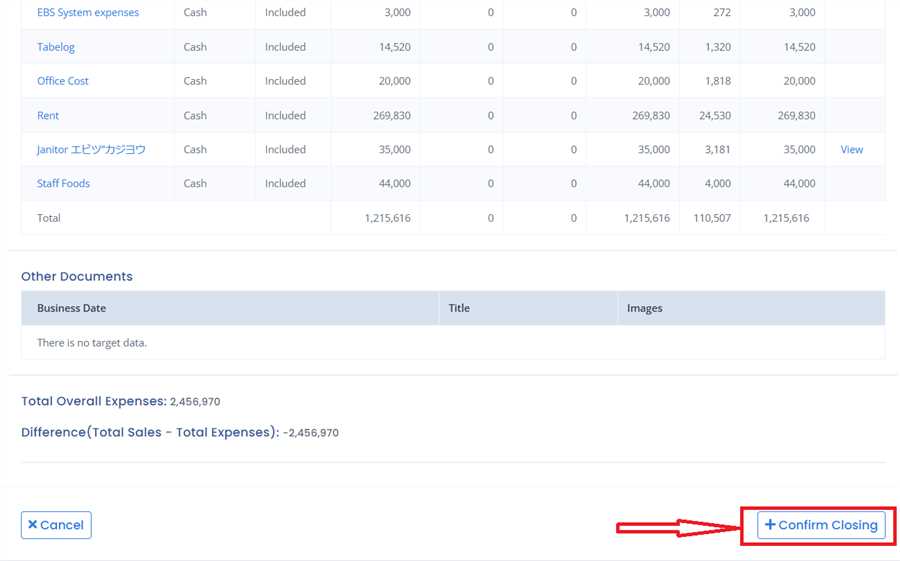
Task: Click the 'There is no target data' row
Action: [92, 342]
